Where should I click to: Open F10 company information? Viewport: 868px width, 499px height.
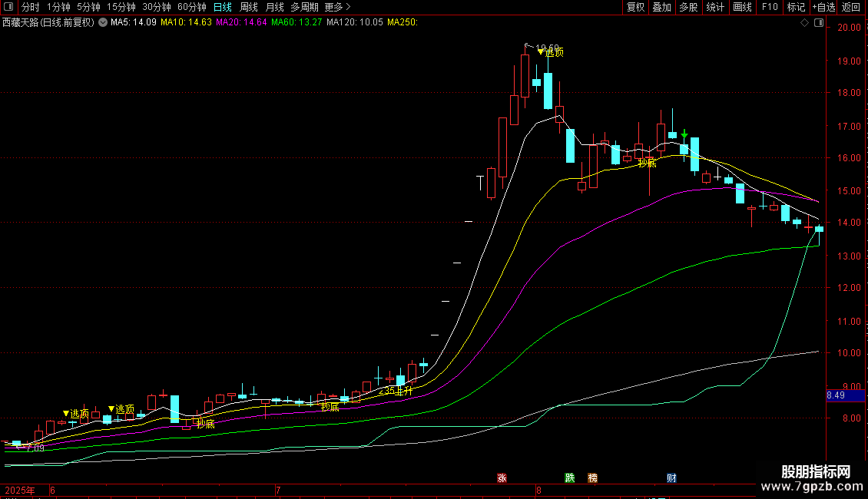point(769,7)
